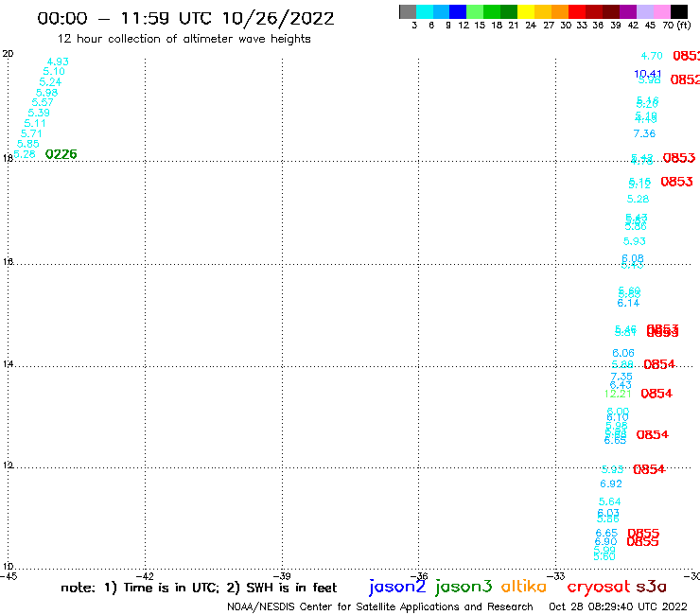Screen dimensions: 700x615
Task: Click the '20' latitude axis label
Action: click(x=8, y=54)
